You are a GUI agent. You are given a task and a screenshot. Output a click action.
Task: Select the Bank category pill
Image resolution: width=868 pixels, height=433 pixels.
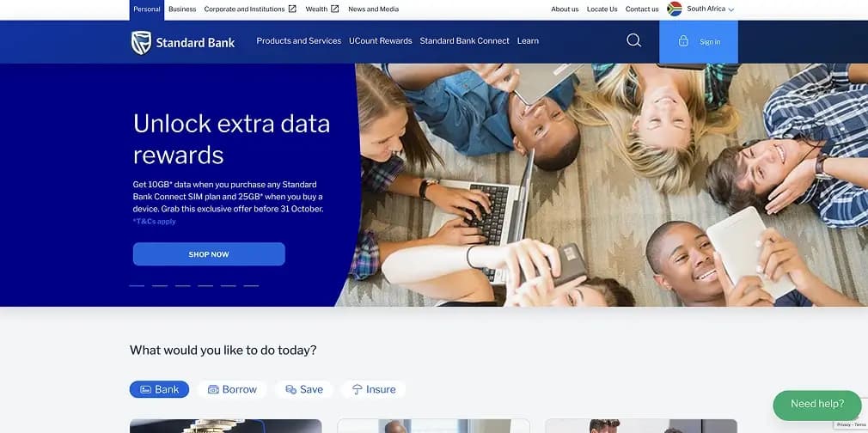coord(160,389)
